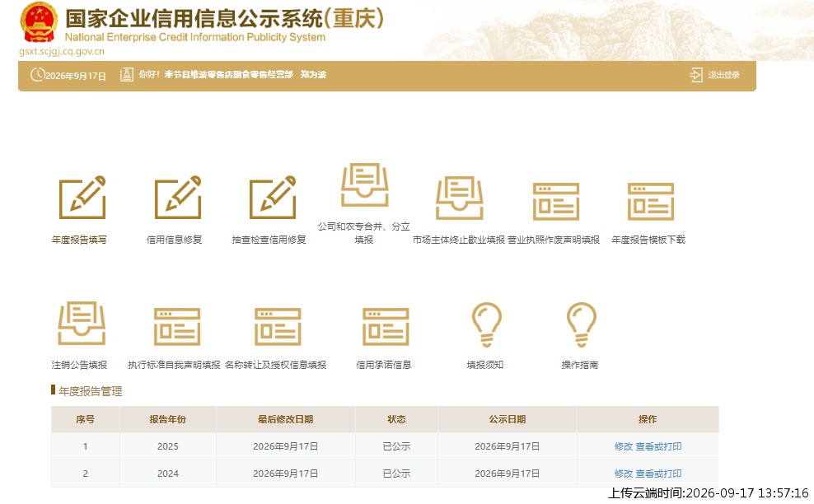Click the 信用承诺信息 label
814x504 pixels.
tap(384, 365)
